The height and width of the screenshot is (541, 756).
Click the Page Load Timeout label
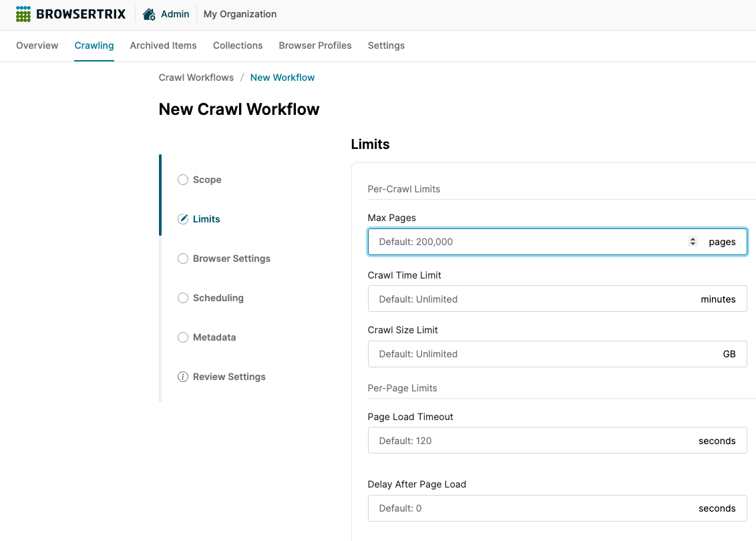(410, 417)
